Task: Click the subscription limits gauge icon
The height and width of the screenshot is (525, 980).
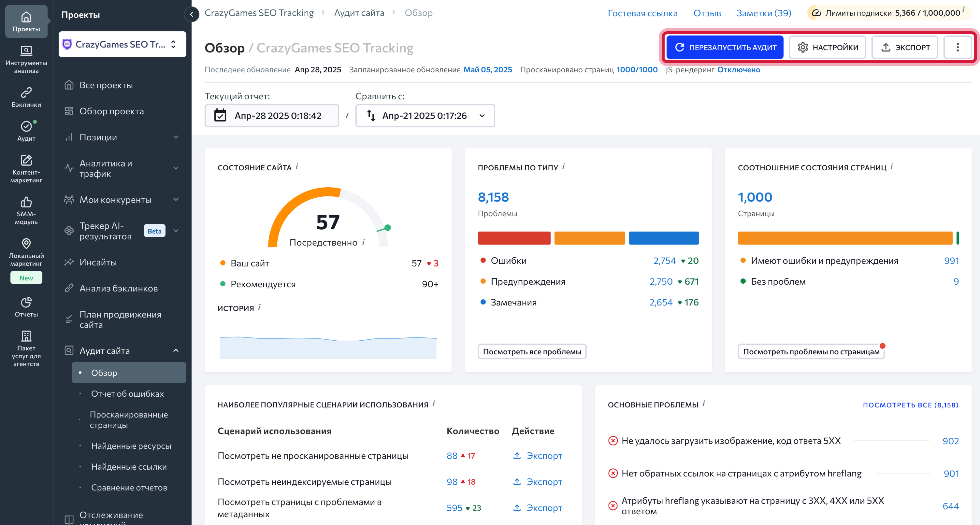Action: pos(816,13)
